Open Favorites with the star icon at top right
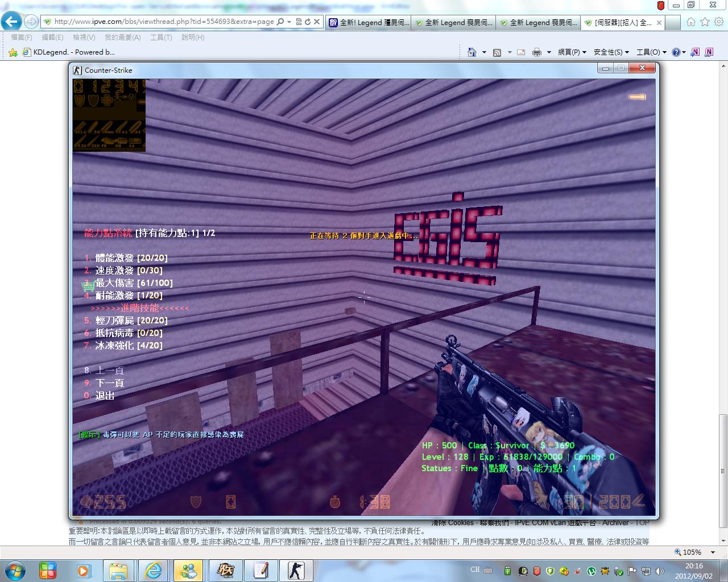The image size is (728, 582). click(705, 22)
